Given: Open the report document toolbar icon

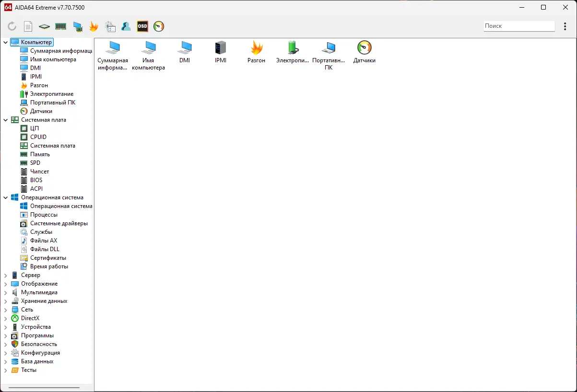Looking at the screenshot, I should pos(27,26).
